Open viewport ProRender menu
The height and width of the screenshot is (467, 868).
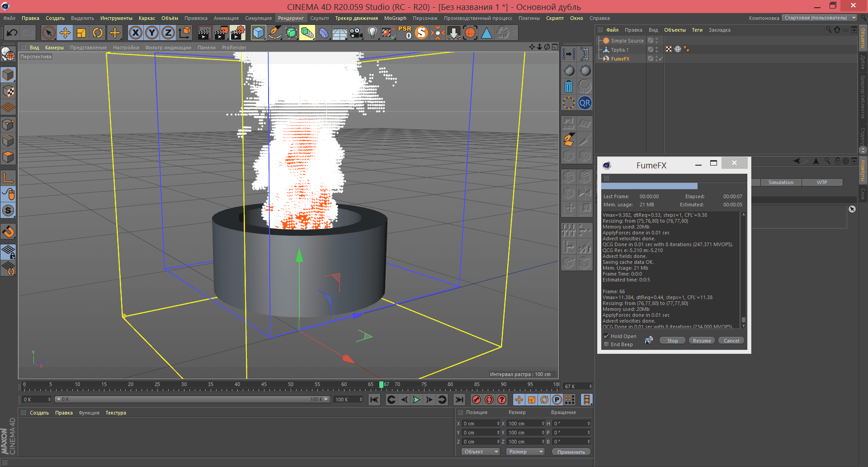tap(234, 48)
